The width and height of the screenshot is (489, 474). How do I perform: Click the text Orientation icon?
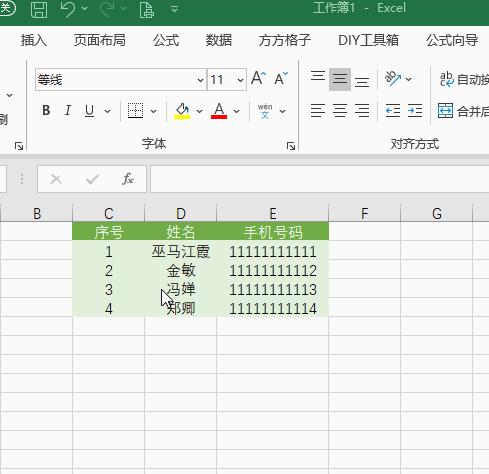coord(393,79)
